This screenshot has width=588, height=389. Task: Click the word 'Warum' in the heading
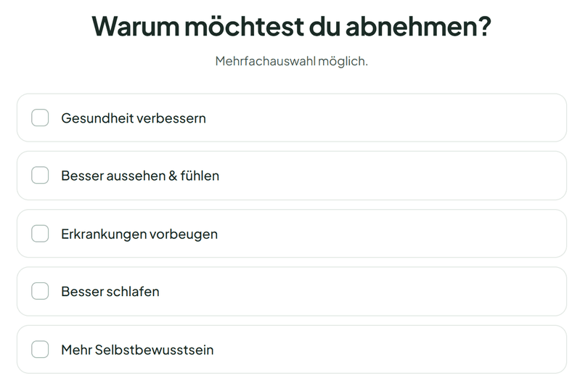(x=136, y=26)
